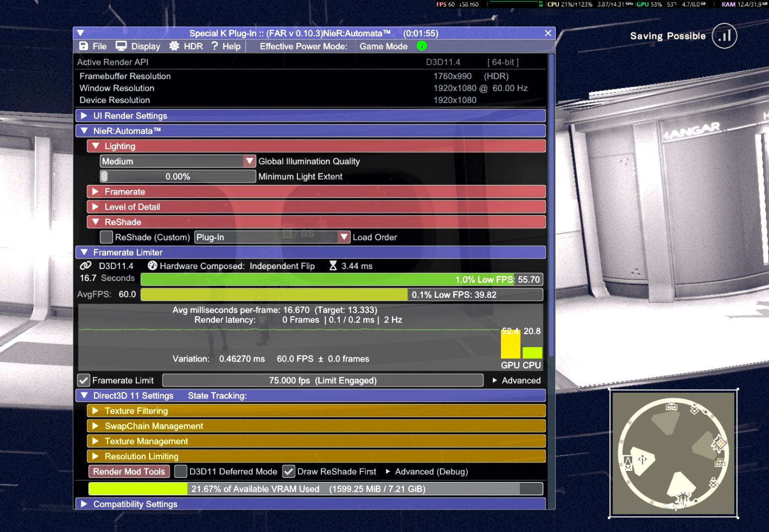
Task: Click the yellow GPU load bar
Action: click(510, 343)
